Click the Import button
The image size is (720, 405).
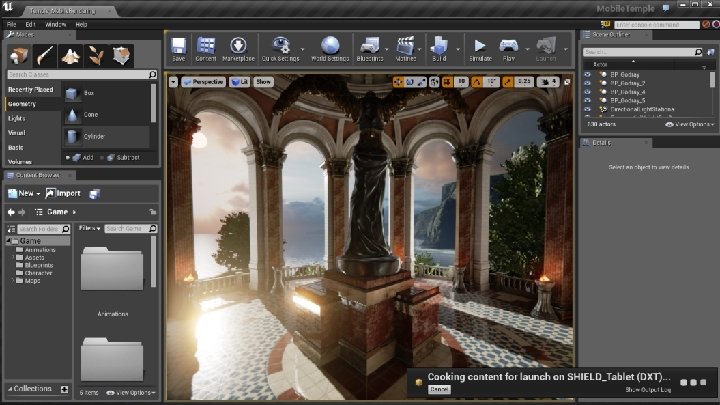pyautogui.click(x=63, y=193)
